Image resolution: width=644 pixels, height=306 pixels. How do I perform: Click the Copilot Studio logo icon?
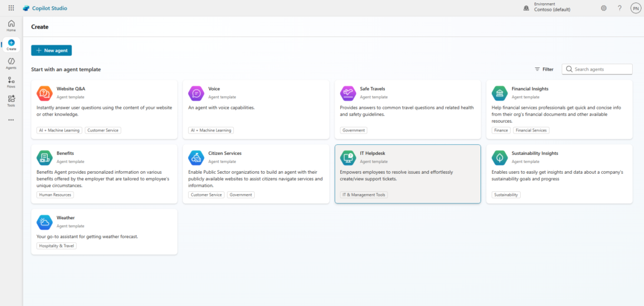pos(26,8)
